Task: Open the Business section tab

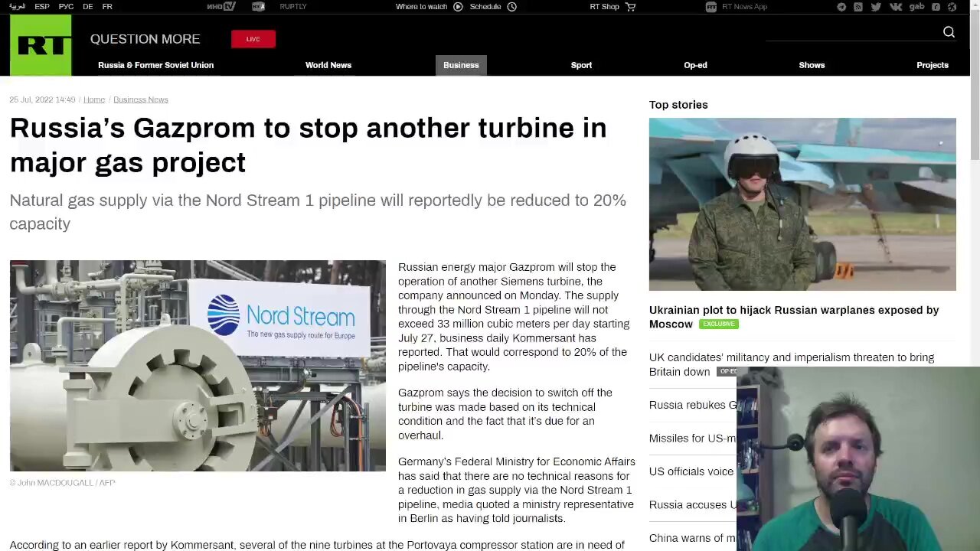Action: (x=461, y=65)
